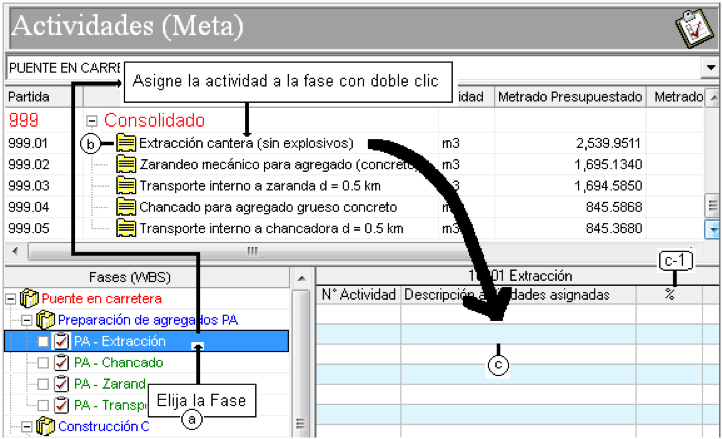Select Preparación de agregados PA folder icon
722x439 pixels.
point(46,319)
